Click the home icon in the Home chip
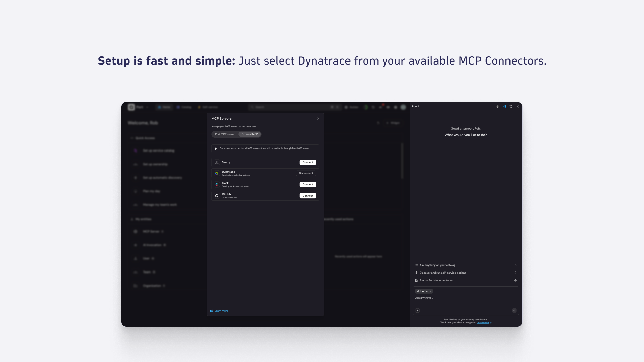 coord(418,291)
